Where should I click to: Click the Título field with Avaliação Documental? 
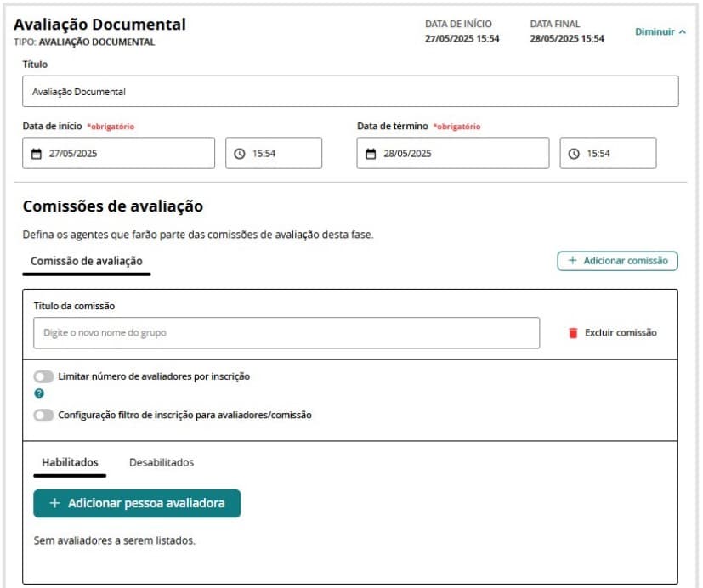[350, 92]
